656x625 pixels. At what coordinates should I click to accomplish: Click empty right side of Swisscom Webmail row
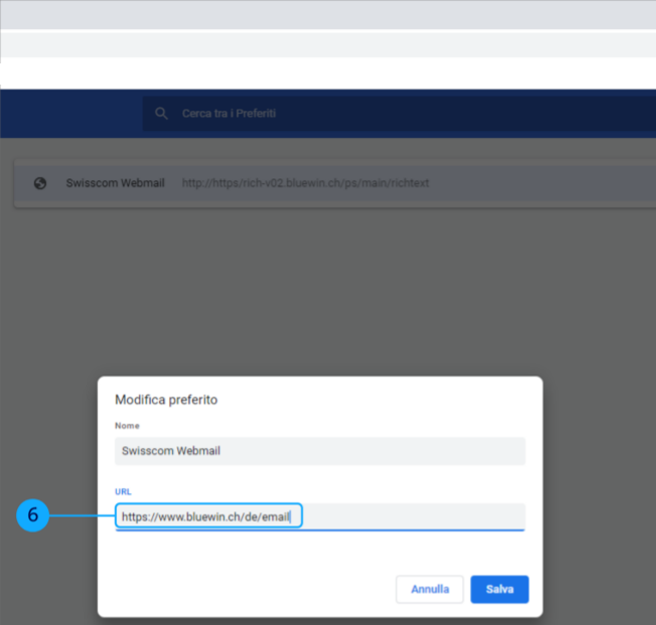(560, 184)
